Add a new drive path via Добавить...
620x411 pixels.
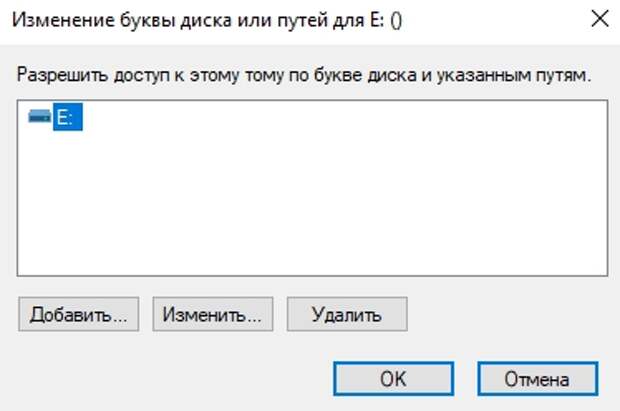pos(78,315)
